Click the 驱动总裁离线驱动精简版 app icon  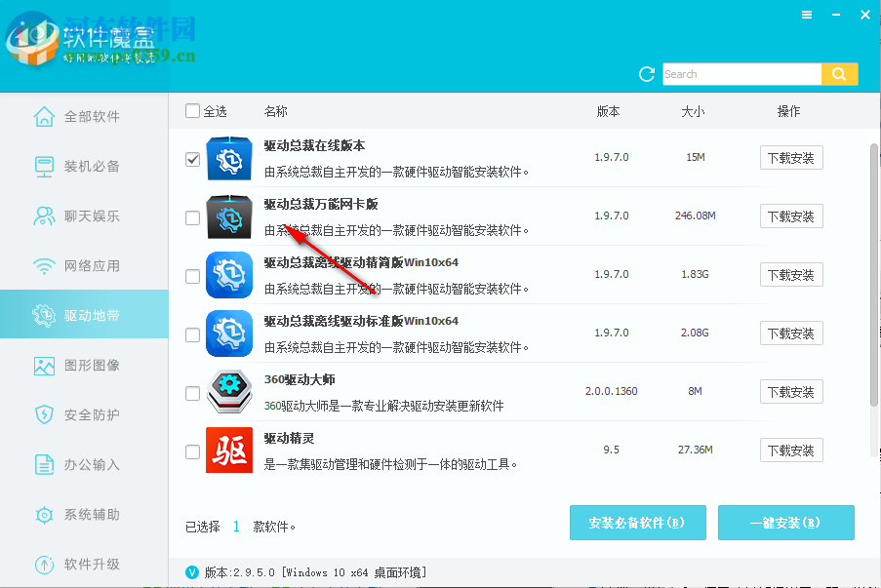click(229, 275)
